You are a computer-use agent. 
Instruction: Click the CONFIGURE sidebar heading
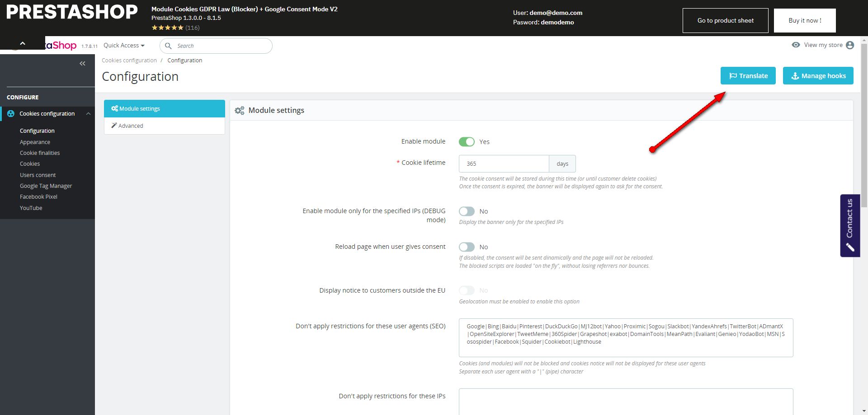(23, 98)
